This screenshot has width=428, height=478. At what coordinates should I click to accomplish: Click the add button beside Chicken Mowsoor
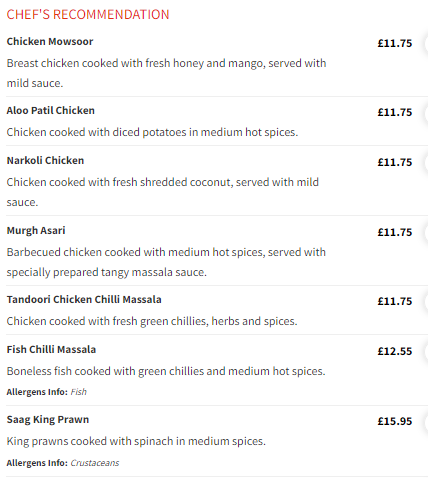(x=426, y=43)
